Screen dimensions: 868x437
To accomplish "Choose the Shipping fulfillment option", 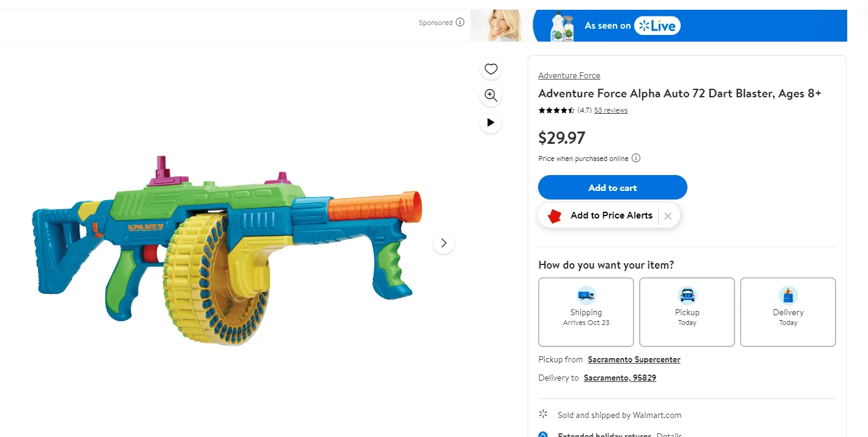I will 586,312.
